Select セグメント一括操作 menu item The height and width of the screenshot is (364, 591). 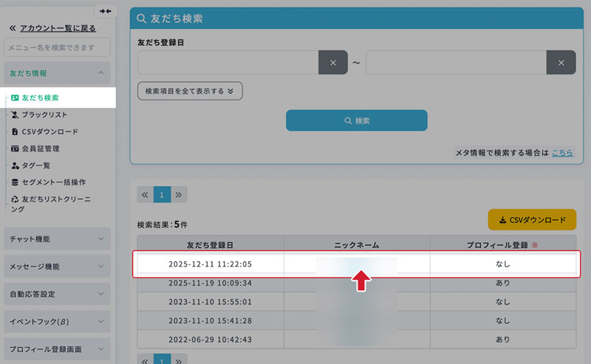click(x=54, y=182)
